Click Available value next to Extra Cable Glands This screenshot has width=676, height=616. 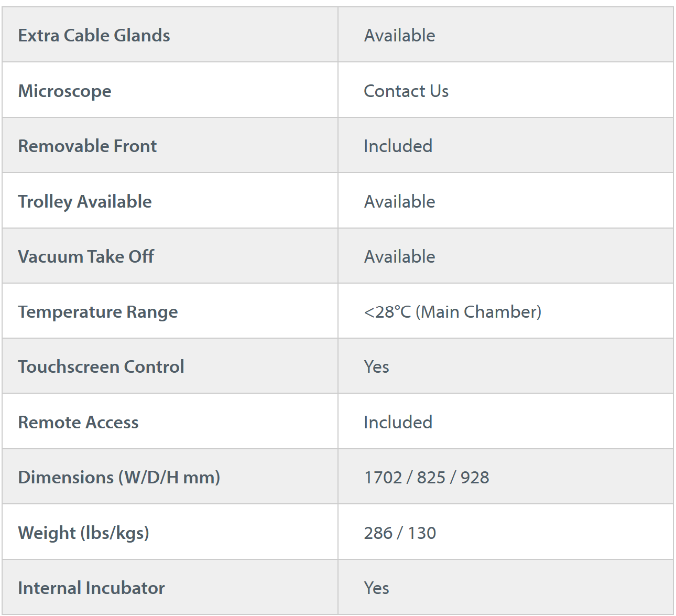399,36
